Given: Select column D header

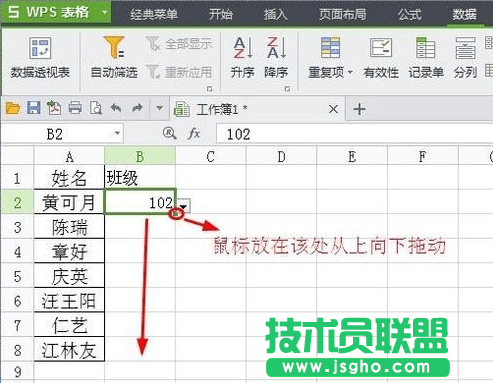Looking at the screenshot, I should click(282, 156).
